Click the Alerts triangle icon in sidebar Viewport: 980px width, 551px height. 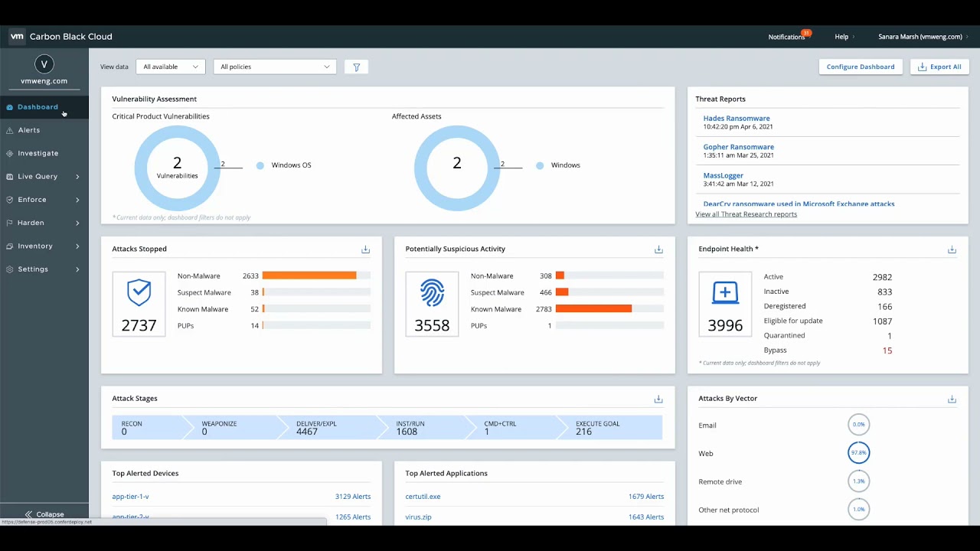click(9, 130)
